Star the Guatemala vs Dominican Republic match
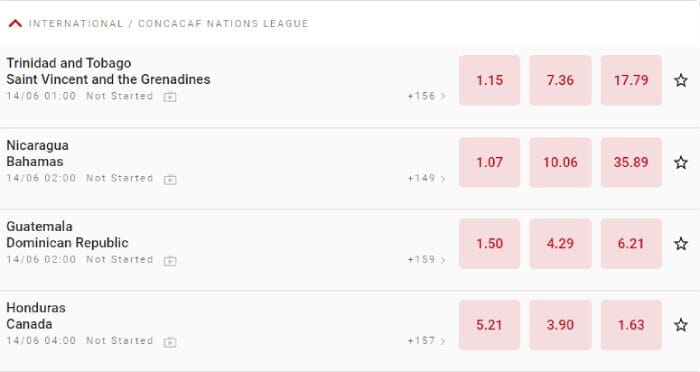The height and width of the screenshot is (372, 700). point(681,244)
